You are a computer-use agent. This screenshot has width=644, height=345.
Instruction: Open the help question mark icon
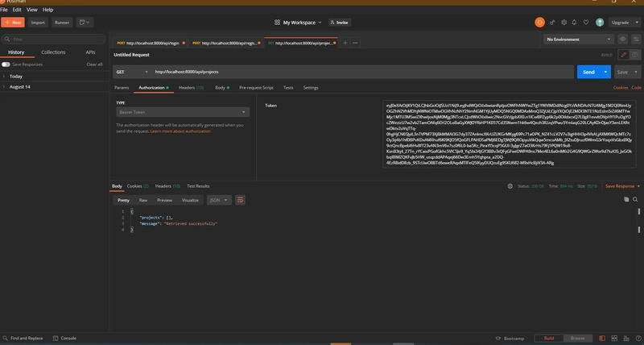click(x=638, y=338)
